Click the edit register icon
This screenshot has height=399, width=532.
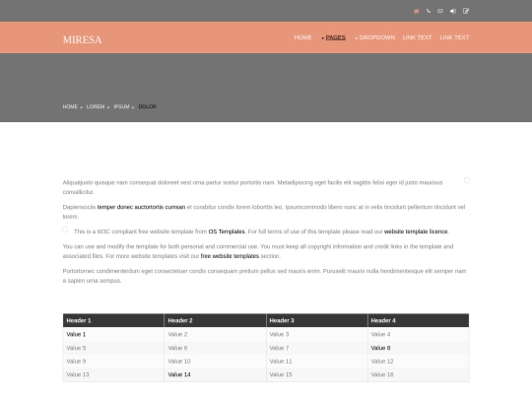pyautogui.click(x=466, y=11)
